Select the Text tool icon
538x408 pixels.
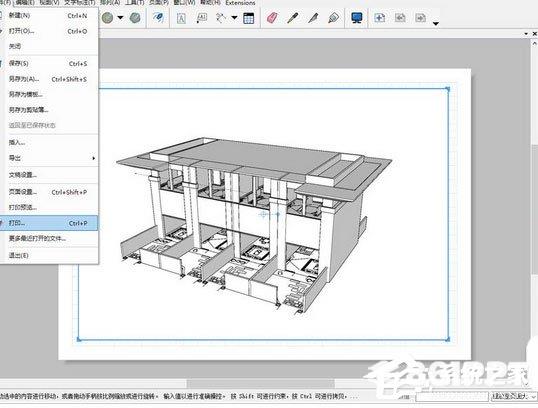pos(181,18)
